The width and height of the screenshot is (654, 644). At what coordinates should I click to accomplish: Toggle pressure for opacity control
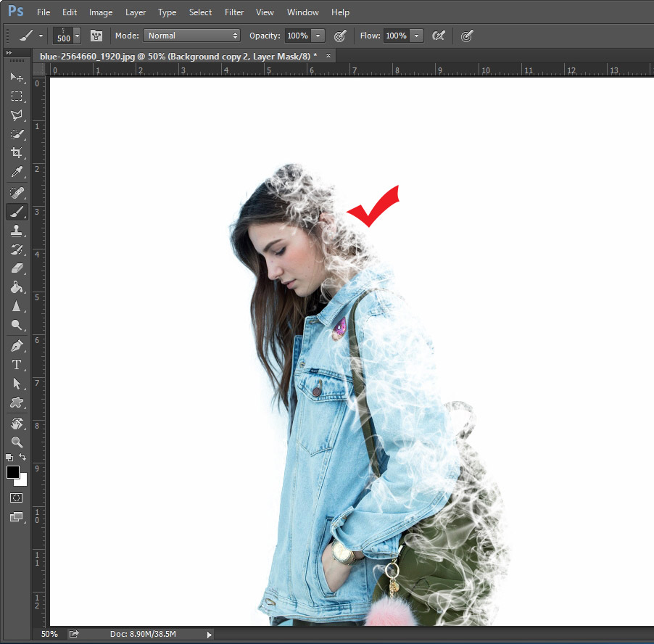click(x=340, y=36)
